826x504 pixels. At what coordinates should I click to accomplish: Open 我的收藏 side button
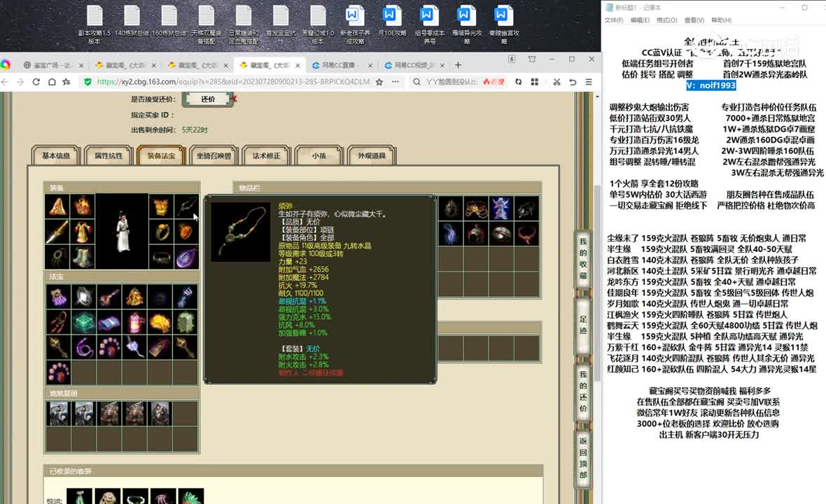[583, 258]
